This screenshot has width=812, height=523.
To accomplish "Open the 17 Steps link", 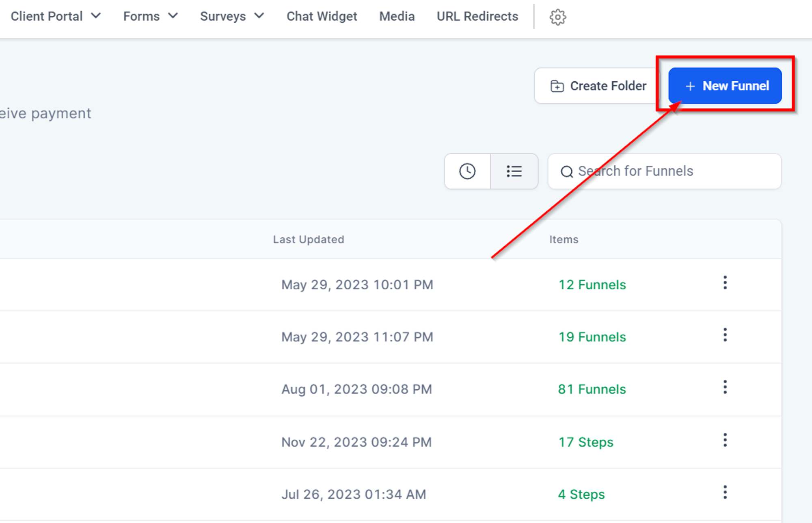I will 586,442.
